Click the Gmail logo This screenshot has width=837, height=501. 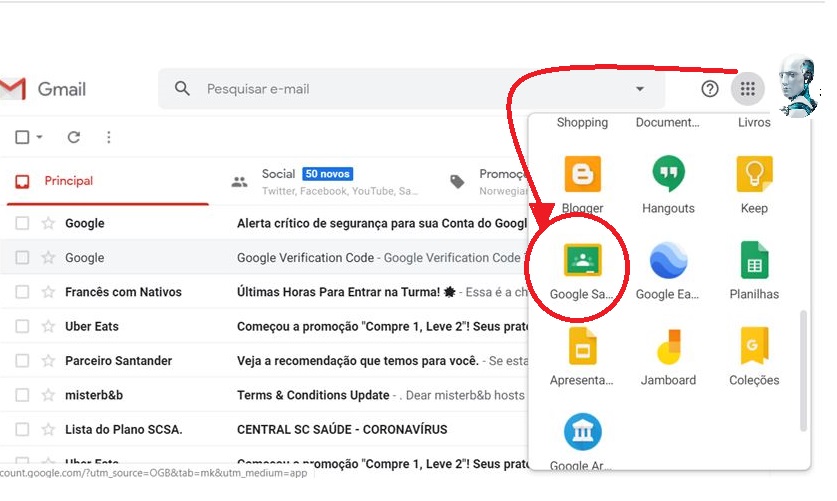43,89
